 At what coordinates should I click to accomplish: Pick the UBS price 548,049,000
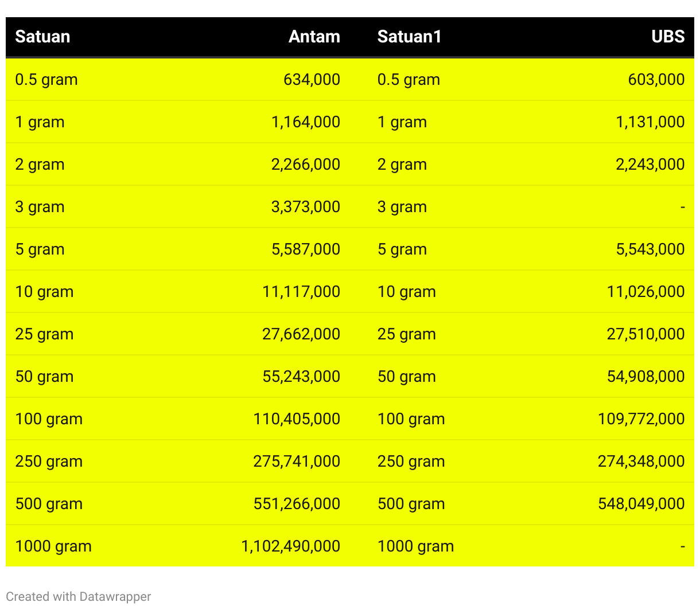pos(641,504)
